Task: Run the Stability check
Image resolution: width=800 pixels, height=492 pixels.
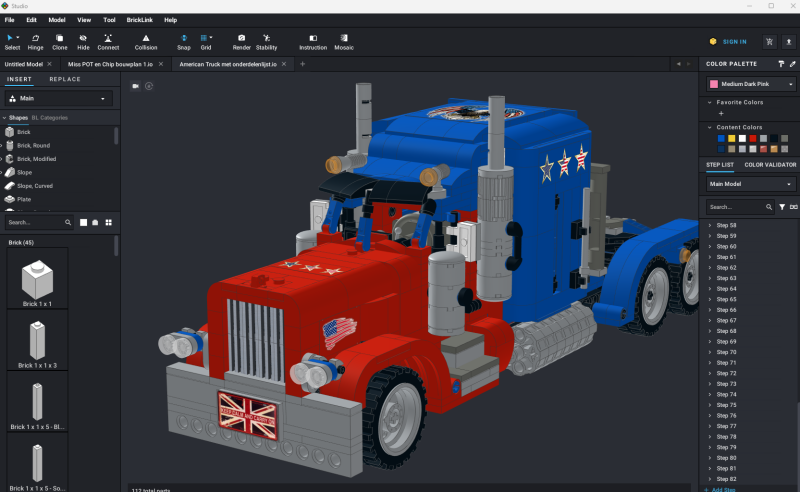Action: click(267, 41)
